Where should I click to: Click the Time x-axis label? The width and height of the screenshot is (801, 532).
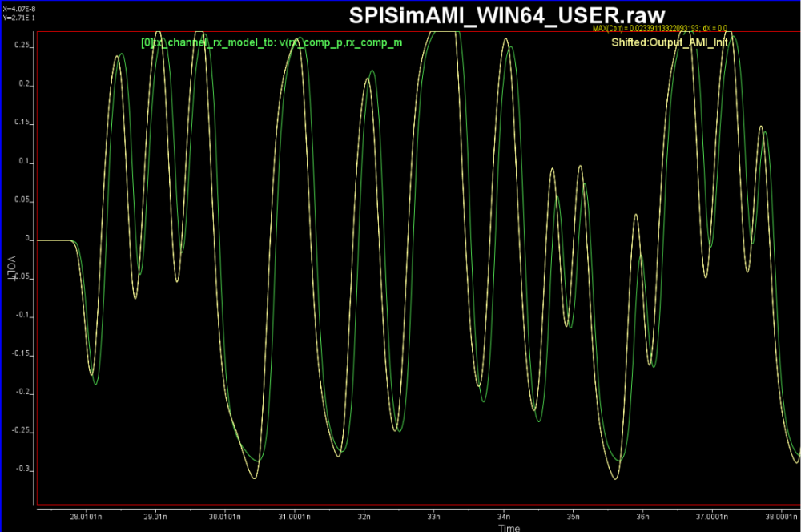click(x=509, y=527)
